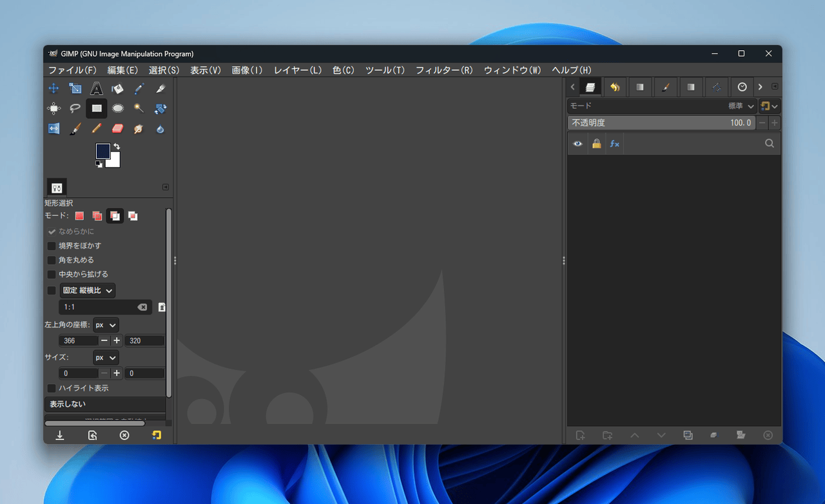The height and width of the screenshot is (504, 825).
Task: Save tool preset button at bottom
Action: [60, 435]
